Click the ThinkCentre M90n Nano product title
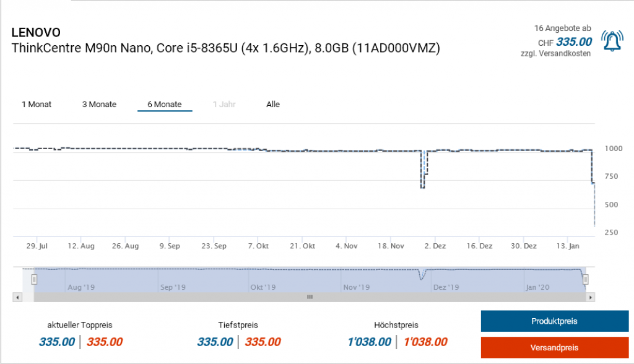 tap(226, 49)
